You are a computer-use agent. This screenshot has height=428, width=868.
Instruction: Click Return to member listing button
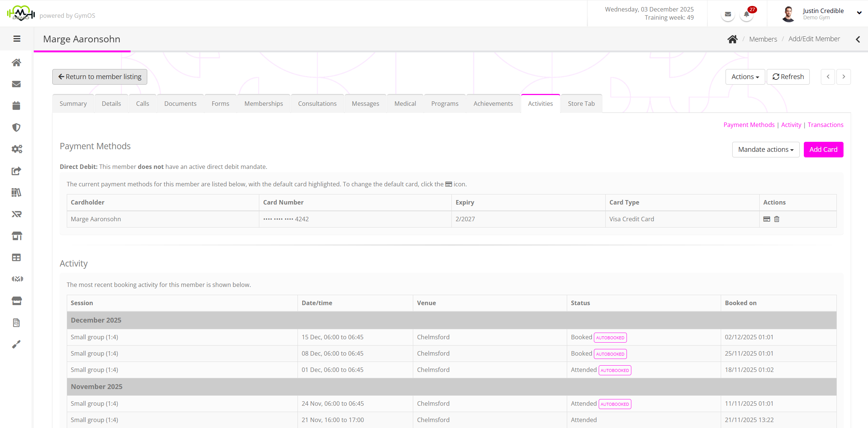100,77
